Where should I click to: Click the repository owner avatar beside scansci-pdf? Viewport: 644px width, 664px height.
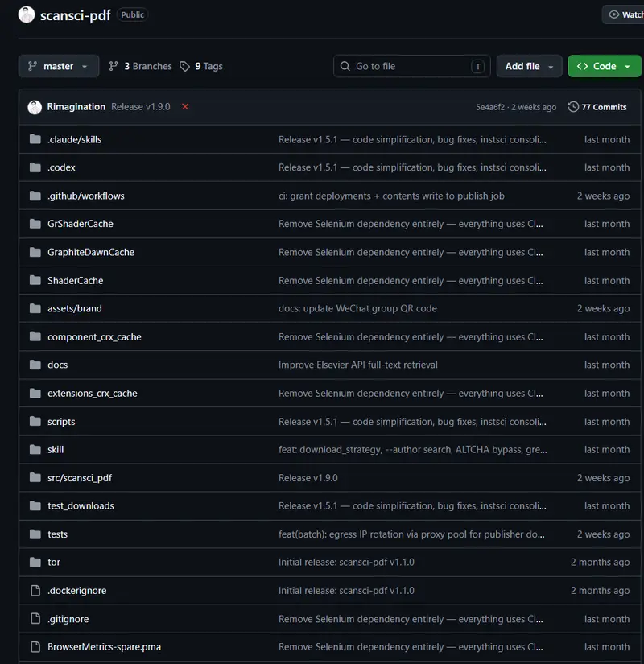[27, 14]
